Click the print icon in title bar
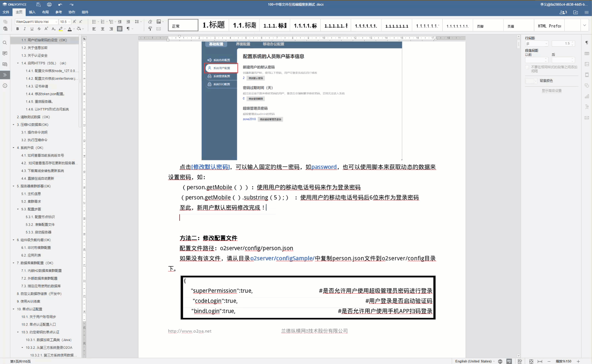This screenshot has height=364, width=592. click(49, 4)
